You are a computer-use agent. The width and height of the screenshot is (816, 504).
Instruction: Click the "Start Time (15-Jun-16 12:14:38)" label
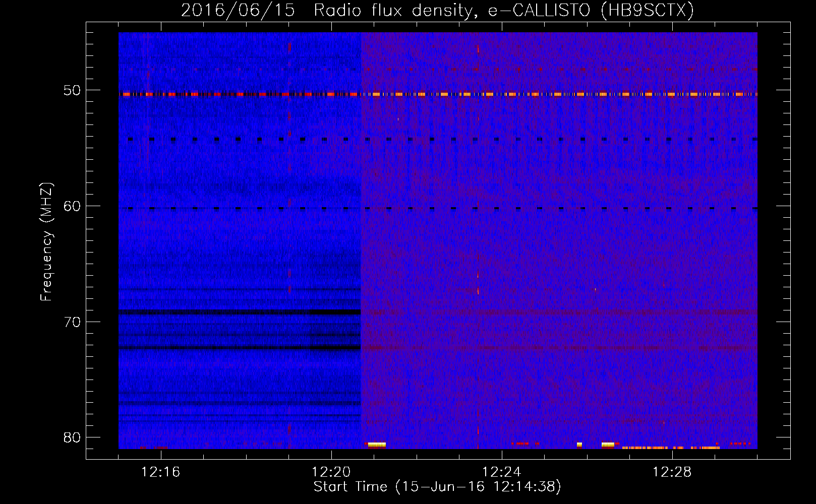[x=437, y=487]
